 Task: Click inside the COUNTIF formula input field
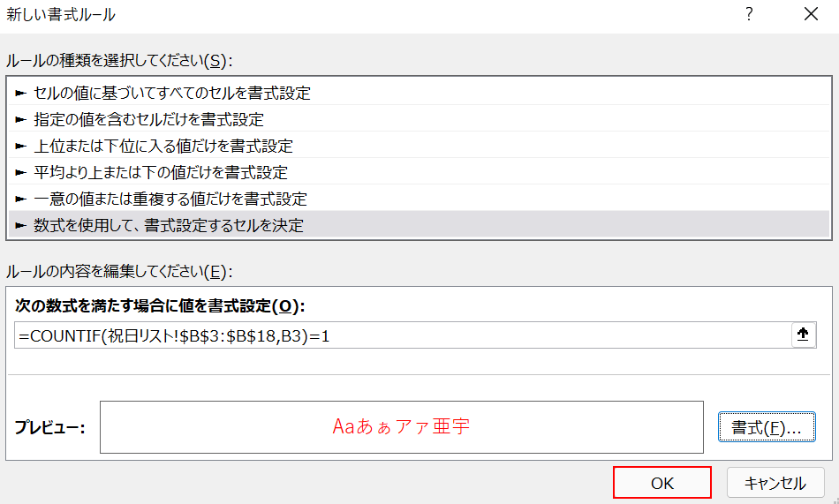[x=403, y=335]
